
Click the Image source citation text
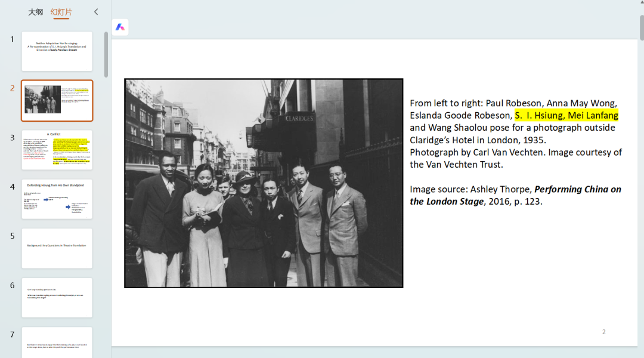[515, 195]
